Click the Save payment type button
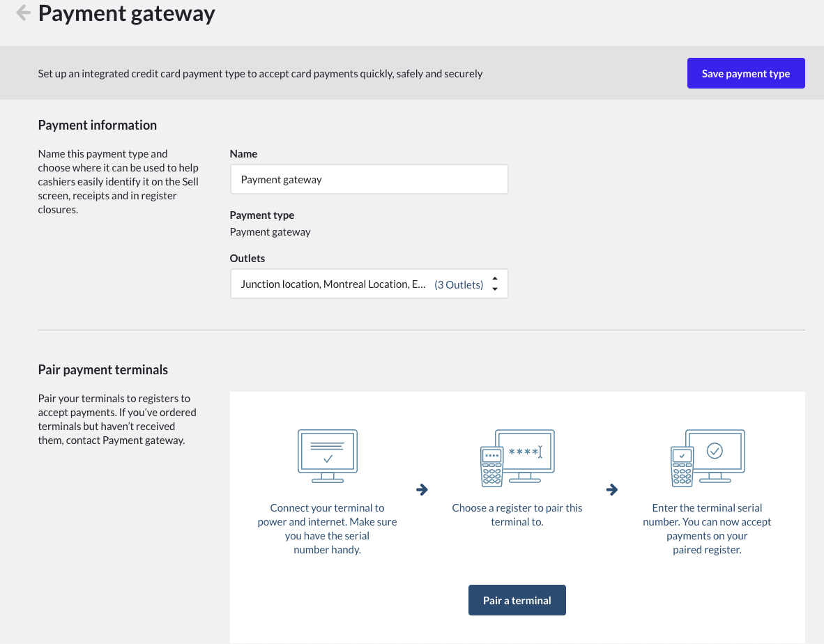This screenshot has height=644, width=824. [745, 73]
